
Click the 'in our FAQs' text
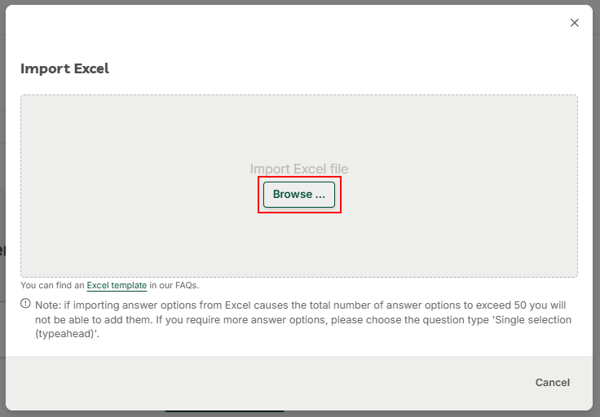click(174, 285)
